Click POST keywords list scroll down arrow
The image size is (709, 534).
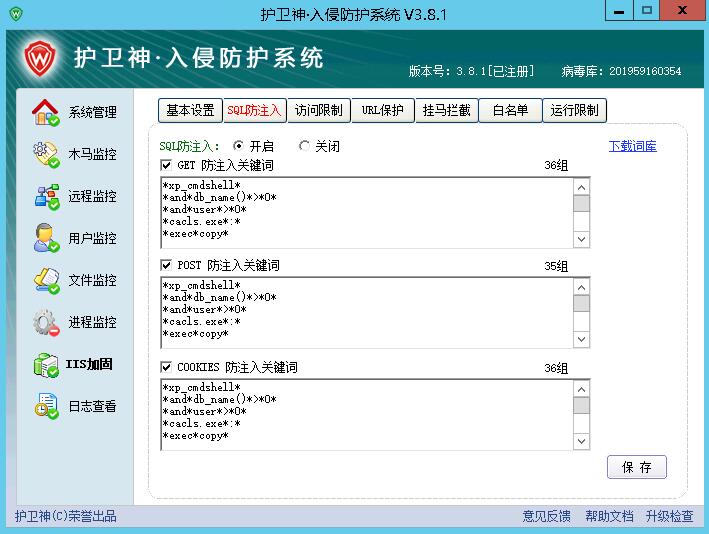(x=581, y=339)
